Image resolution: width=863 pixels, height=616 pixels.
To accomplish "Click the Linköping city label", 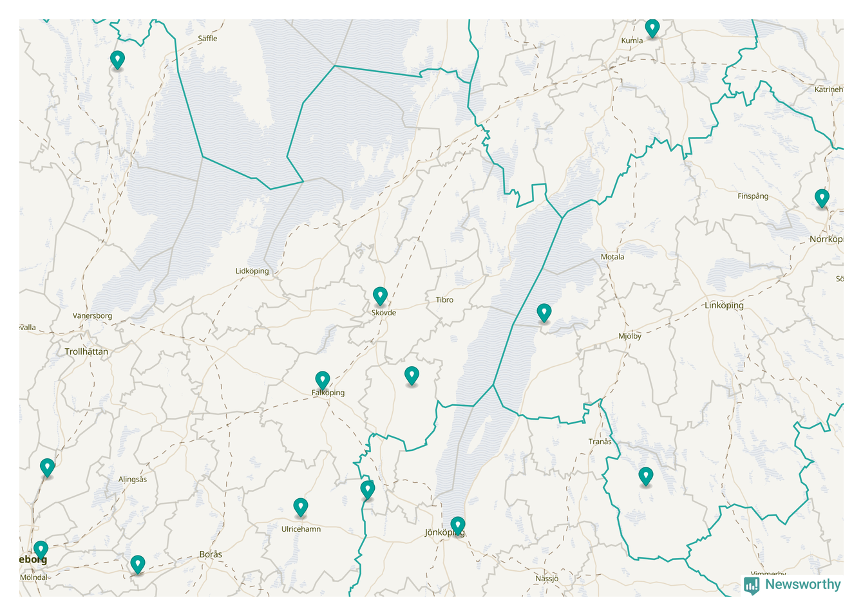I will pyautogui.click(x=724, y=305).
